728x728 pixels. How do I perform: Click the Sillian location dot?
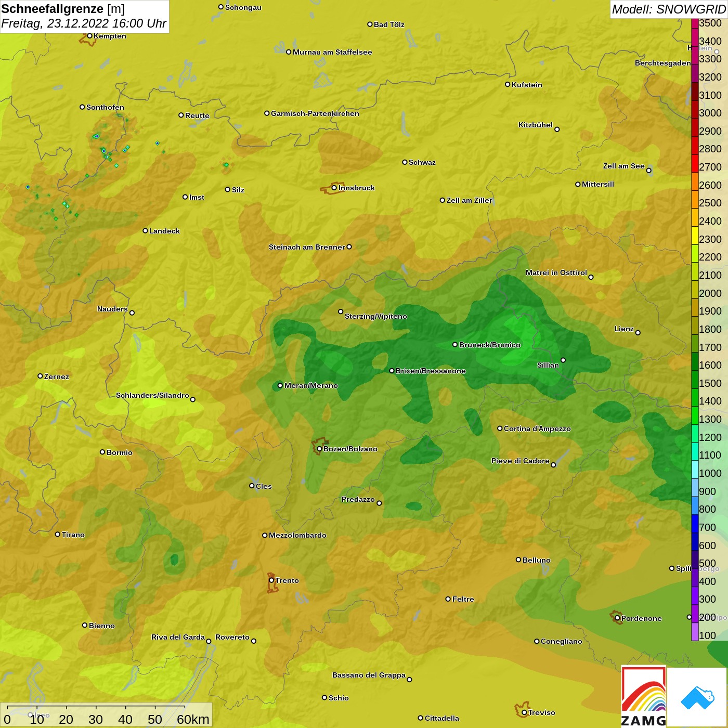tap(563, 360)
